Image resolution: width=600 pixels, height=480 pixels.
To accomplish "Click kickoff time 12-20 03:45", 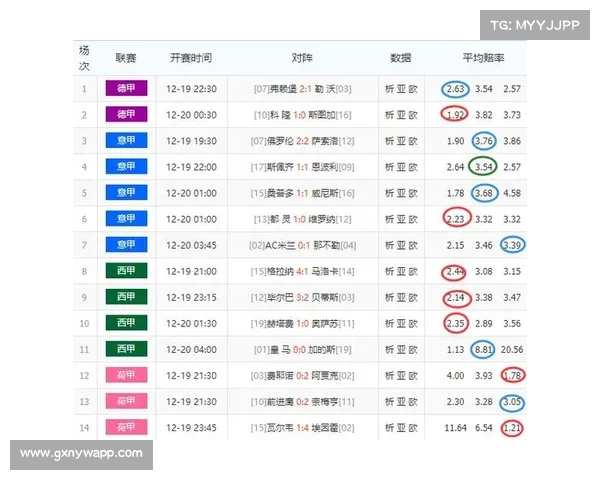I will pos(191,245).
